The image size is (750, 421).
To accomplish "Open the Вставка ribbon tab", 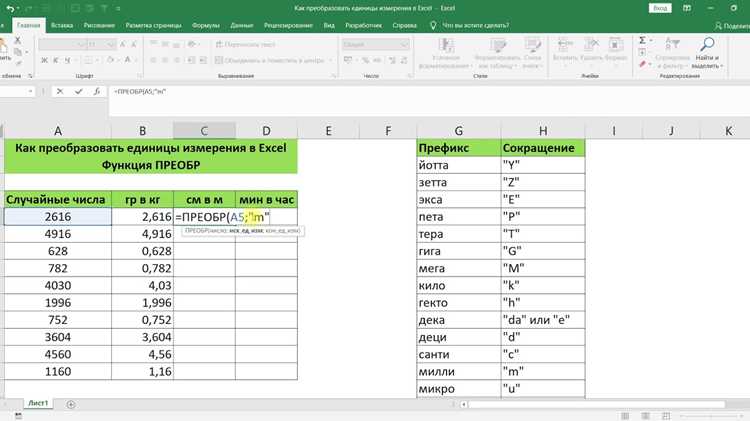I will (x=62, y=25).
